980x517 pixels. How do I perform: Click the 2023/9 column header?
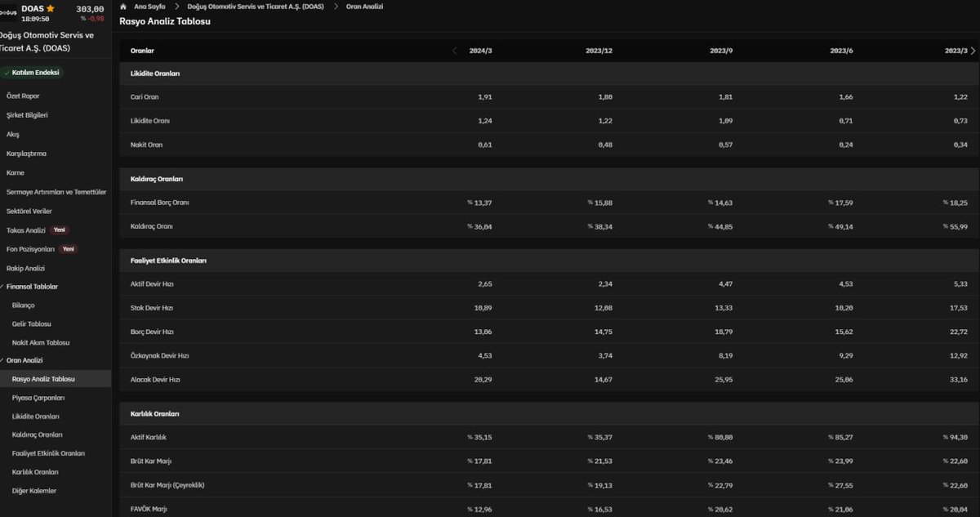(x=721, y=51)
